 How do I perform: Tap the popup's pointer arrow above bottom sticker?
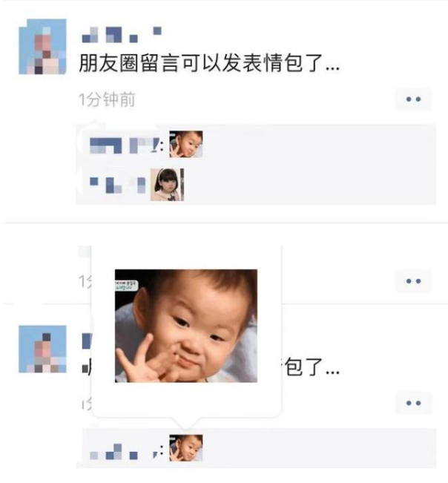[186, 423]
